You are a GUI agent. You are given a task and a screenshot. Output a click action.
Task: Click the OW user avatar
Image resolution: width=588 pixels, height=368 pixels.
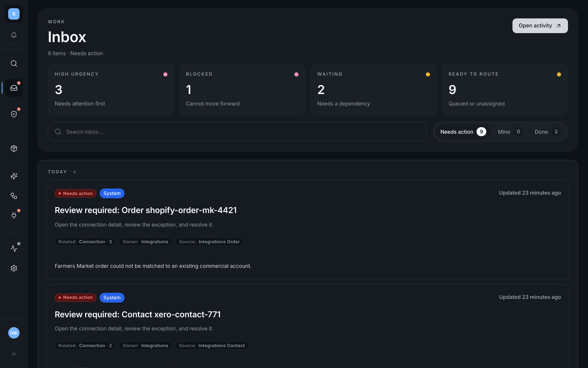click(14, 333)
